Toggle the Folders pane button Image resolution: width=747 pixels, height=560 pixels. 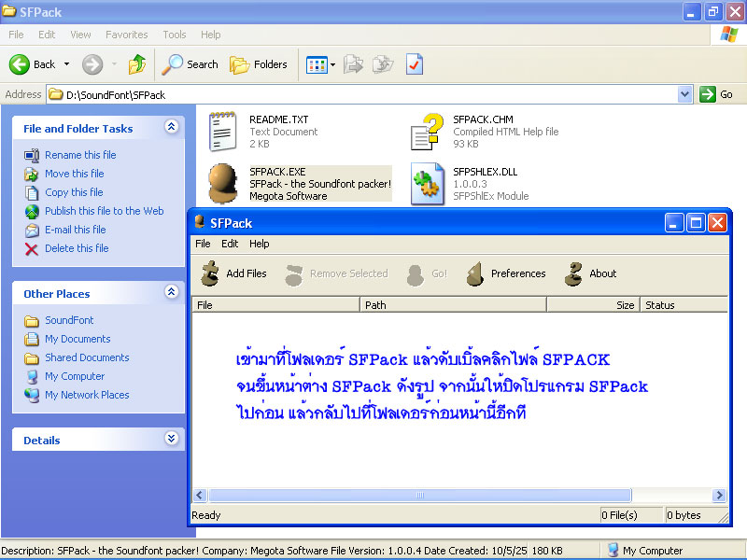[x=259, y=64]
